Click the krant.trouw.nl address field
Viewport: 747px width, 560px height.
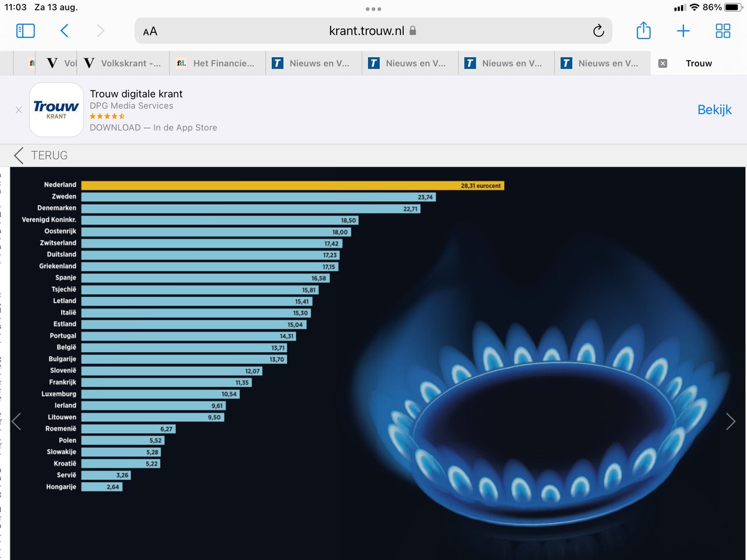tap(374, 30)
